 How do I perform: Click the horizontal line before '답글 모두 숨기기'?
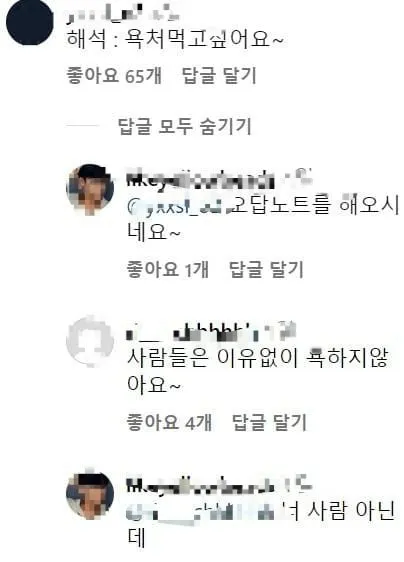click(x=83, y=126)
